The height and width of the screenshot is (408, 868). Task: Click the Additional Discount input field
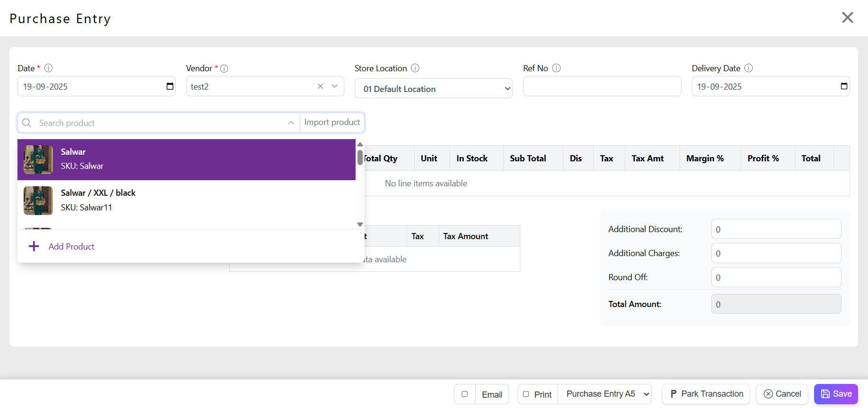pyautogui.click(x=776, y=229)
